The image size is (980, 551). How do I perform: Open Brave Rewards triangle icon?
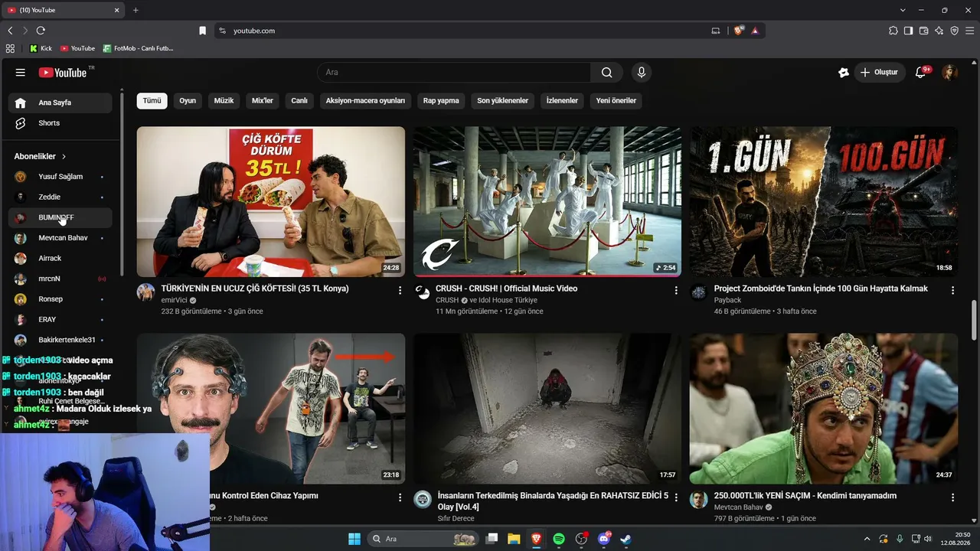pyautogui.click(x=755, y=31)
